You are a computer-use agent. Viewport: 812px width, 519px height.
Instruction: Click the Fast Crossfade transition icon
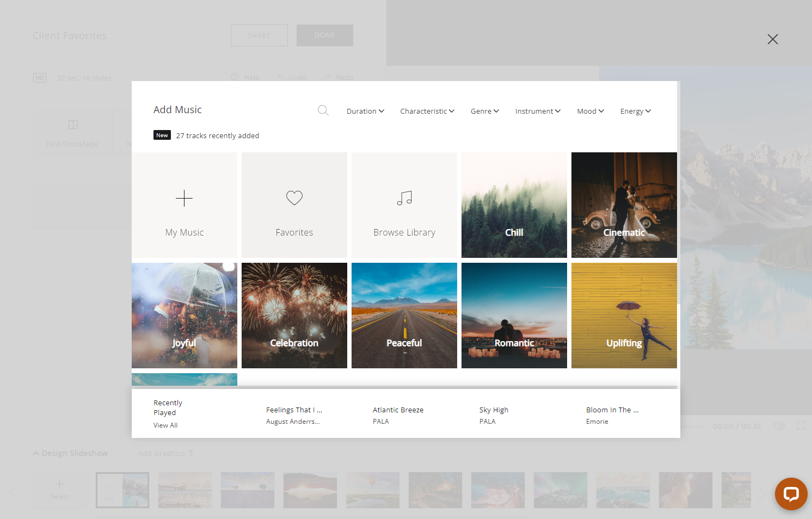[x=73, y=125]
